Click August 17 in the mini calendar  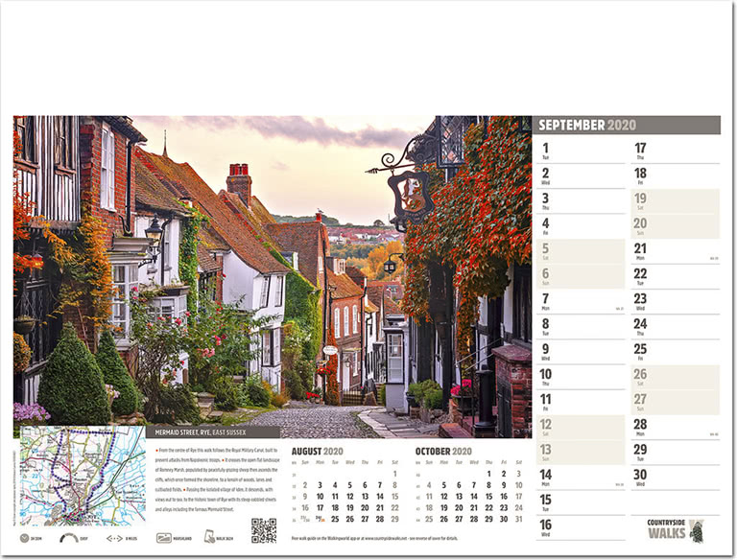point(321,508)
